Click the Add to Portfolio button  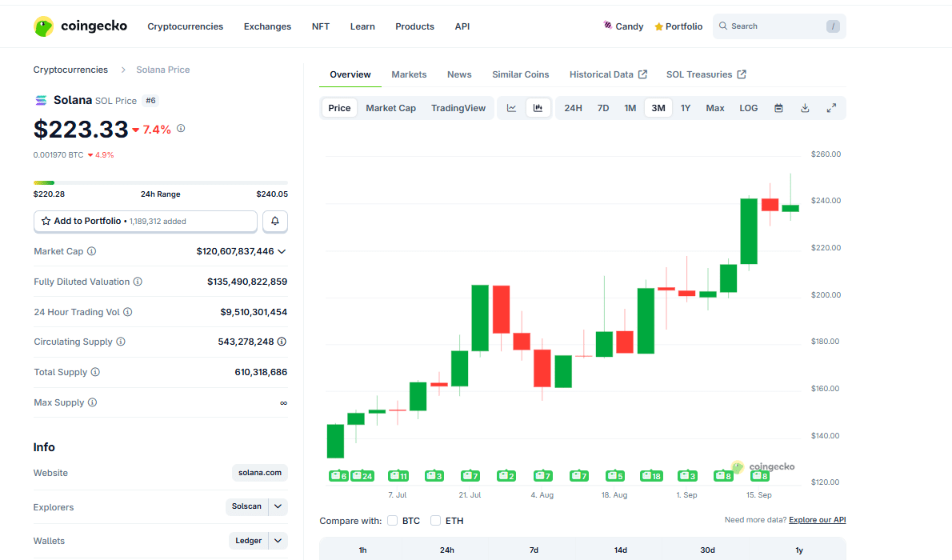(145, 221)
